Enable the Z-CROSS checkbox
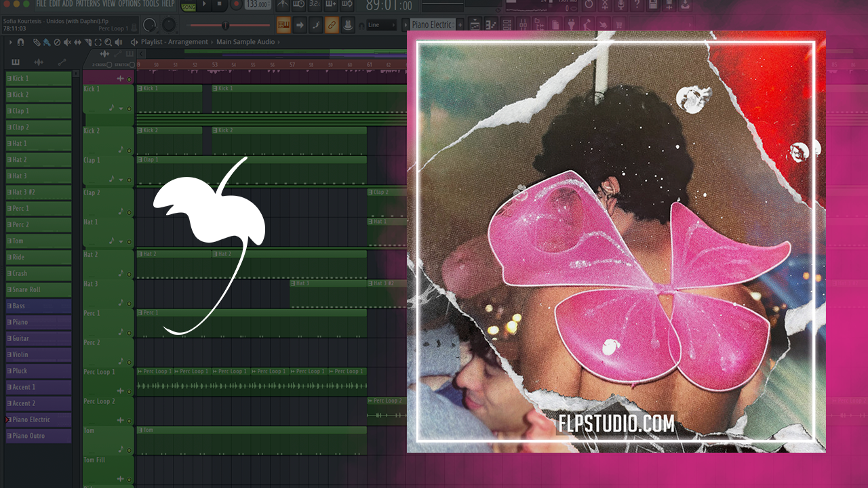868x488 pixels. [108, 64]
